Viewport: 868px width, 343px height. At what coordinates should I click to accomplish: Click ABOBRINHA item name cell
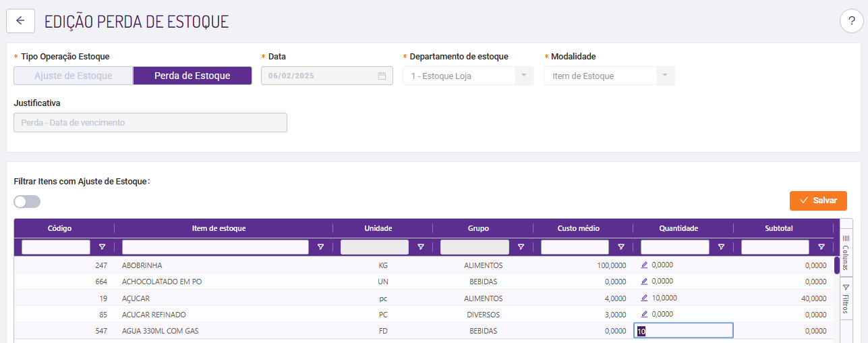pyautogui.click(x=142, y=265)
